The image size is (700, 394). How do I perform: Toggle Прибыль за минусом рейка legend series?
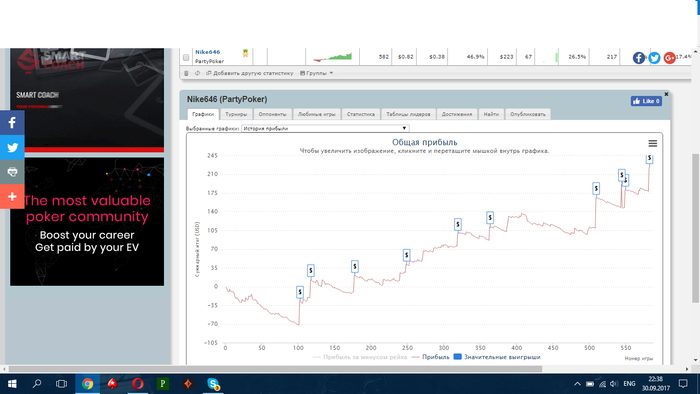point(360,357)
